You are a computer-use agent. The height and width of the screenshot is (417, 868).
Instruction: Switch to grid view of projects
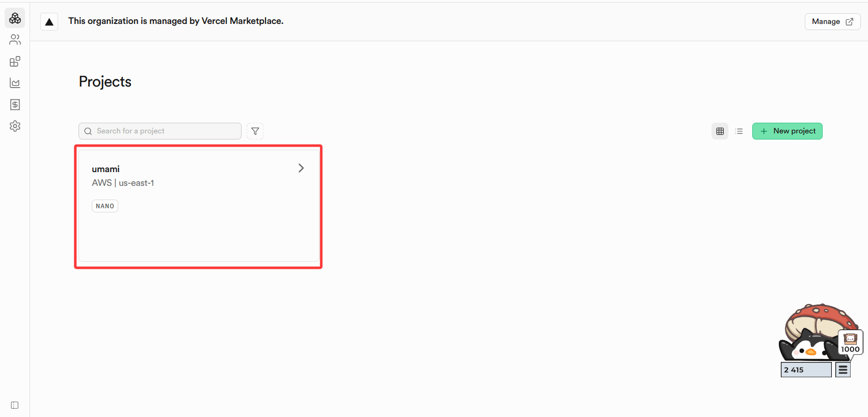pyautogui.click(x=720, y=131)
